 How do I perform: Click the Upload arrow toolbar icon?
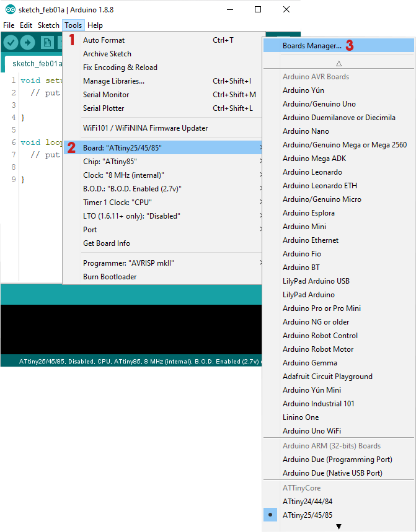point(27,43)
